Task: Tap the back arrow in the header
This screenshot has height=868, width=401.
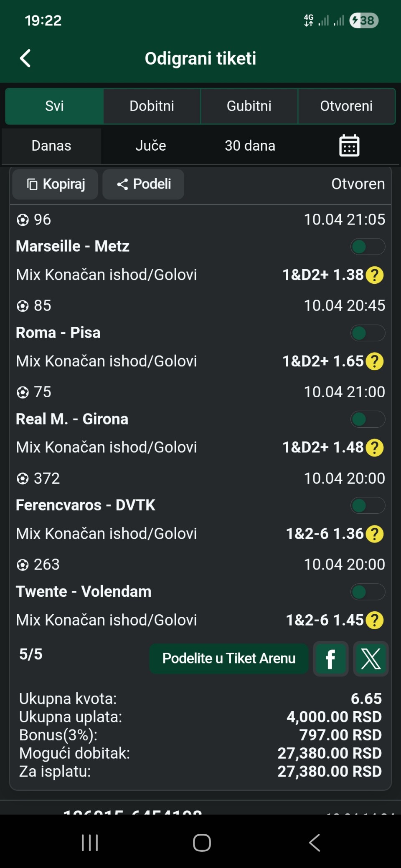Action: (26, 58)
